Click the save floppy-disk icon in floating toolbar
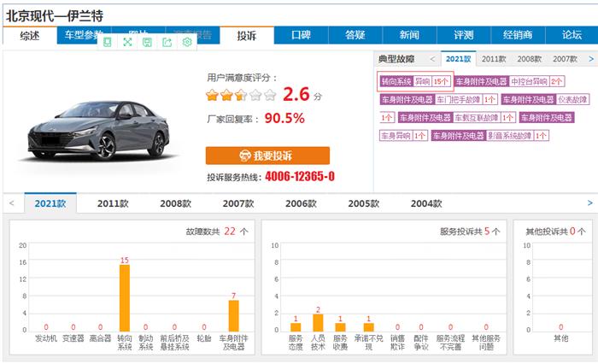 pyautogui.click(x=147, y=42)
